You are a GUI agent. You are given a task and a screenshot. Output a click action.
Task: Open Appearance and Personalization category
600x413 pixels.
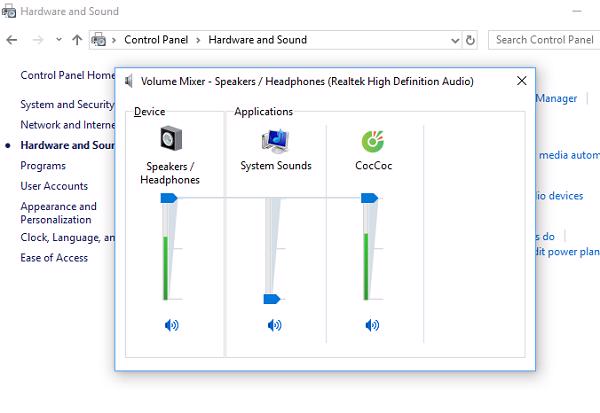click(x=58, y=213)
